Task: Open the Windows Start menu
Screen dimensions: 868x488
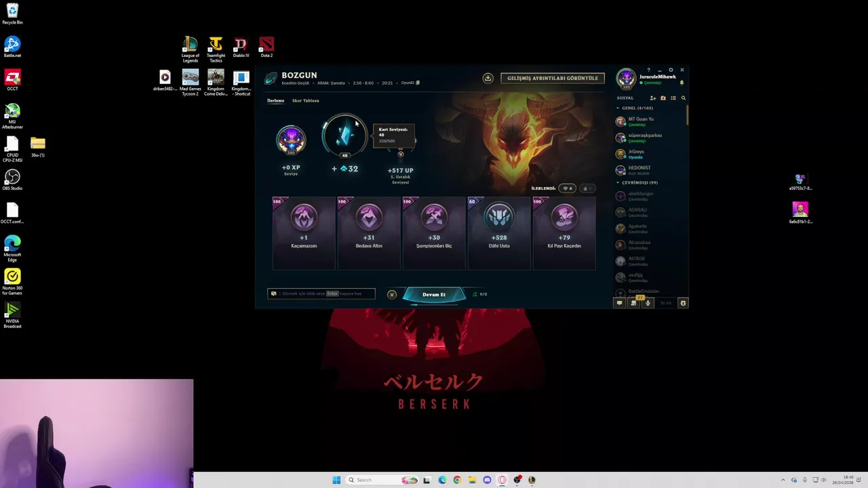Action: [x=336, y=480]
